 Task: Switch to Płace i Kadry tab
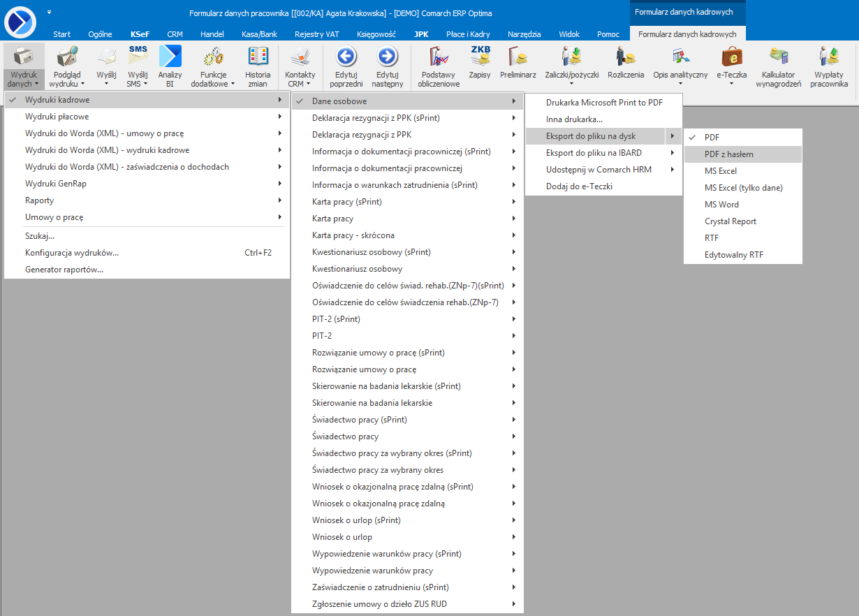tap(468, 34)
